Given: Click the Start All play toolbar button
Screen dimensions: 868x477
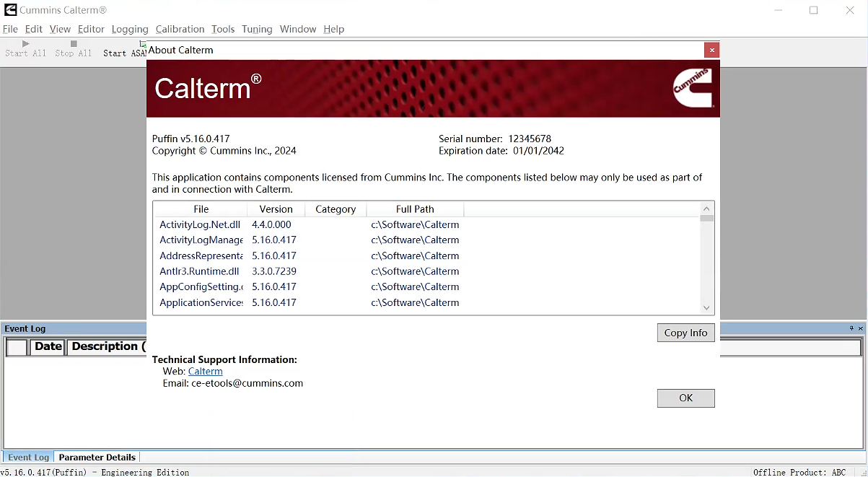Looking at the screenshot, I should tap(25, 48).
